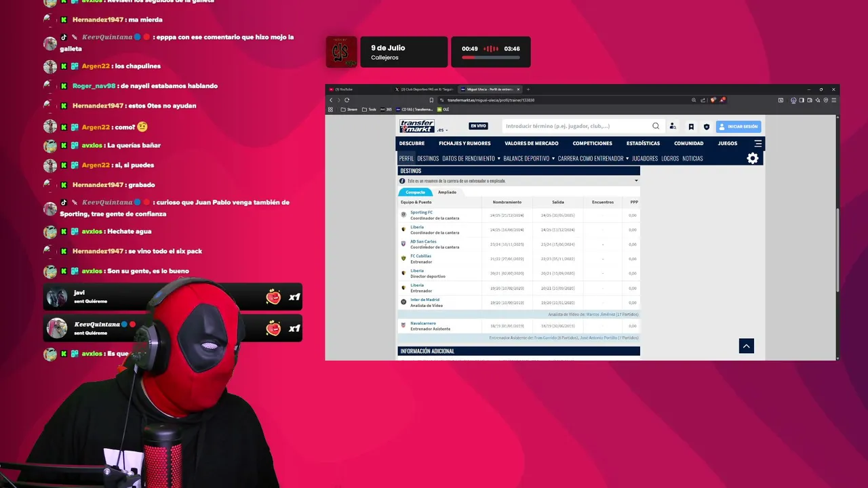Click the zoom icon in the address bar

pyautogui.click(x=694, y=100)
